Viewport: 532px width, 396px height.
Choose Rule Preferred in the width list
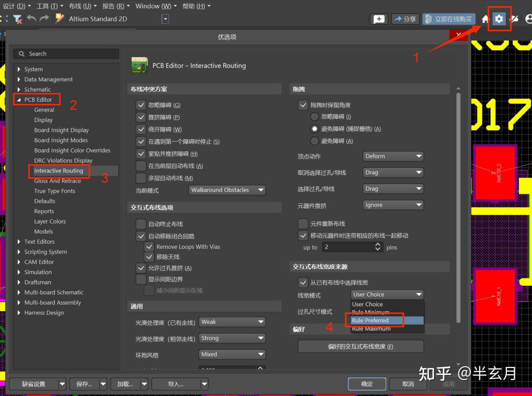point(387,320)
